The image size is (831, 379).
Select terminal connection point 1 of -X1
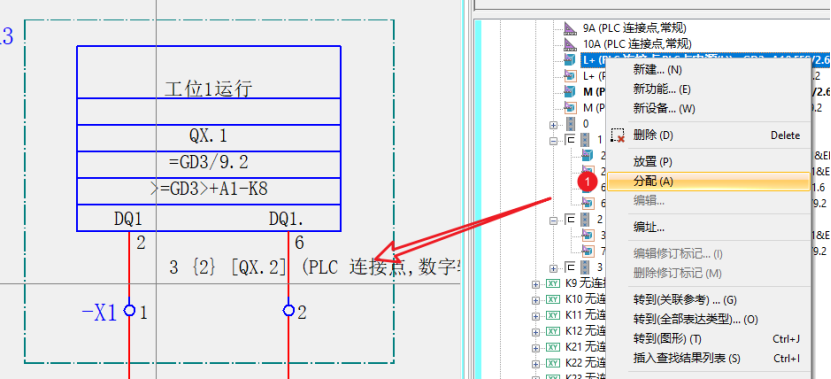click(x=129, y=310)
